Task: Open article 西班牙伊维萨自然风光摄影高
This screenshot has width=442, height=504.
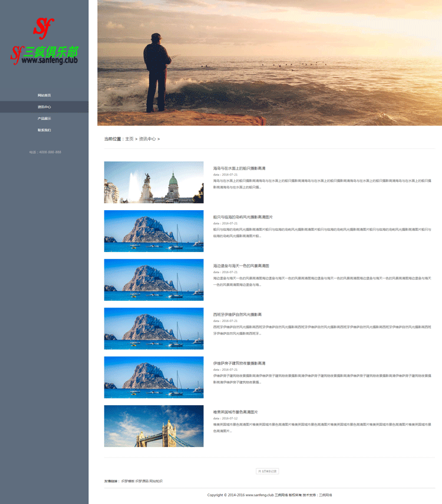Action: coord(238,314)
